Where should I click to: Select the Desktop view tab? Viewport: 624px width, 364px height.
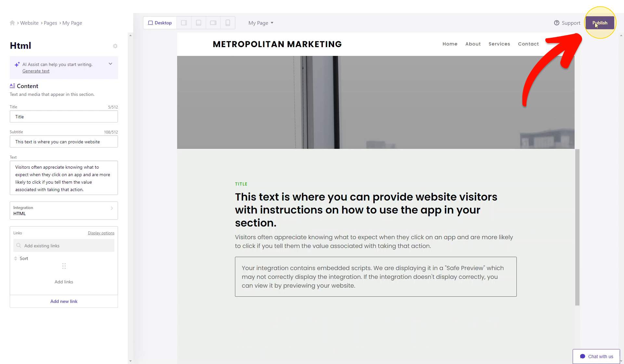click(160, 23)
